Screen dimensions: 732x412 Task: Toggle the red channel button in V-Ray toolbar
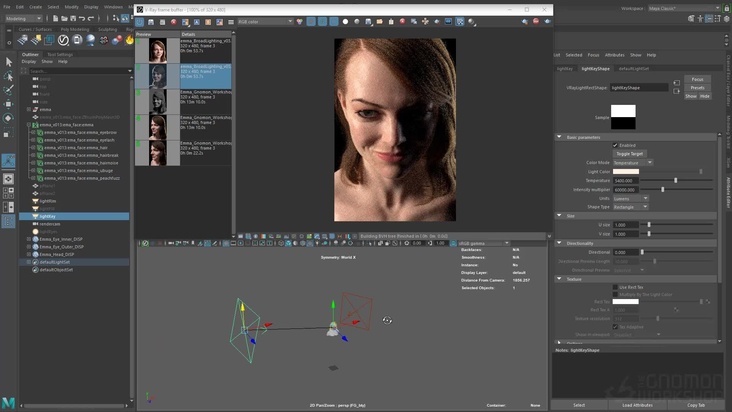point(311,21)
